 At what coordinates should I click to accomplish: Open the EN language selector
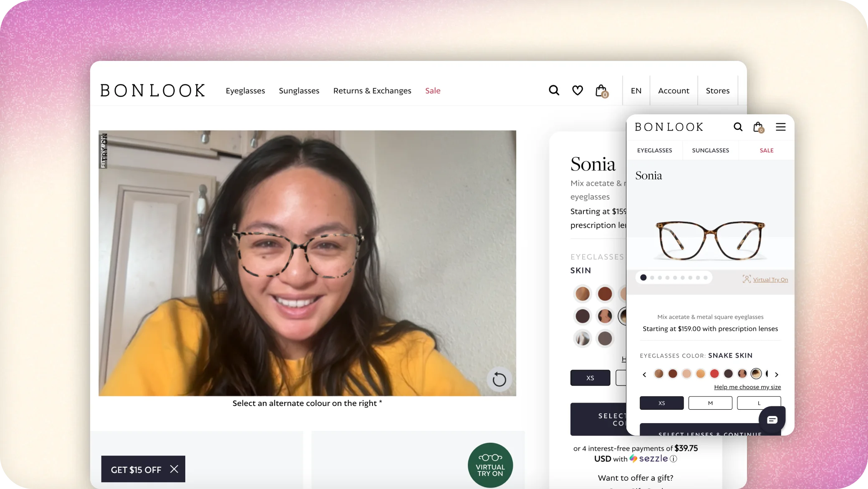pyautogui.click(x=636, y=91)
